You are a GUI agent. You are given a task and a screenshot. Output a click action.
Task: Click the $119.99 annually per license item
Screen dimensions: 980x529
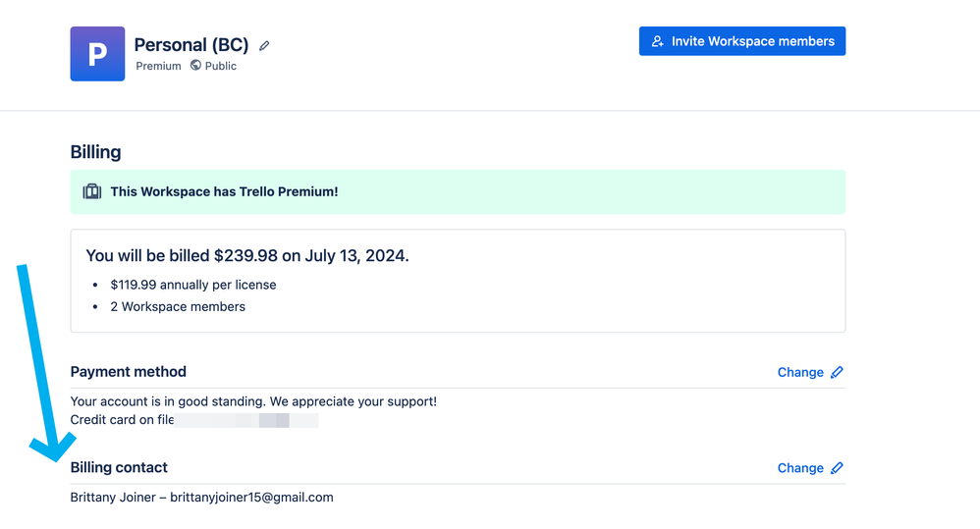tap(193, 285)
